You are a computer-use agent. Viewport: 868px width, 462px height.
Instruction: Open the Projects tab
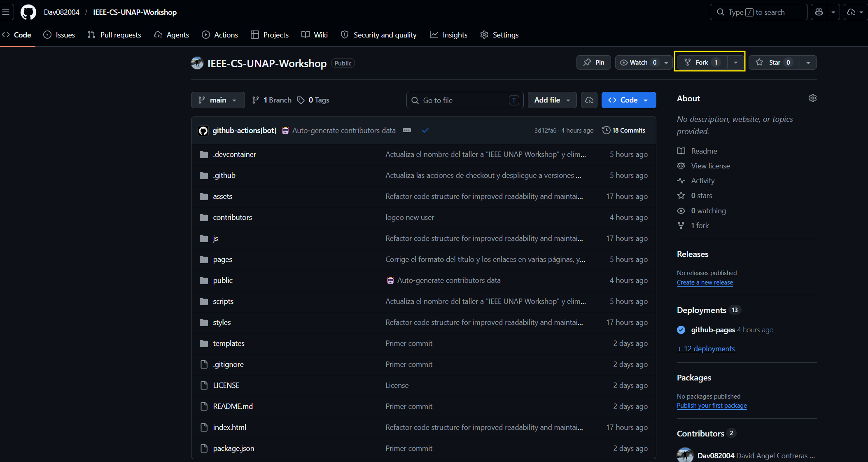click(270, 35)
